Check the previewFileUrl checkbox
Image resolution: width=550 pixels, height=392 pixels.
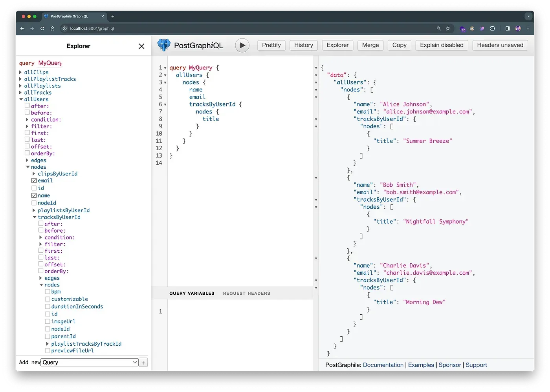(48, 351)
